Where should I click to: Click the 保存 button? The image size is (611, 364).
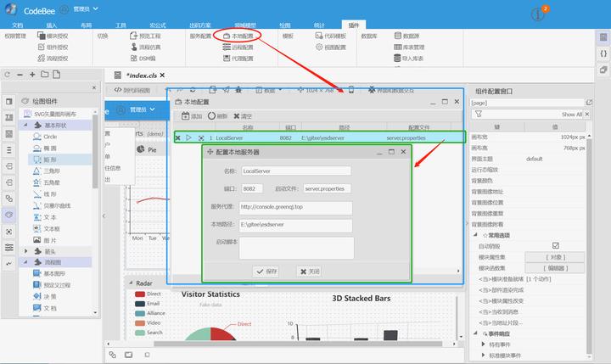(x=266, y=272)
